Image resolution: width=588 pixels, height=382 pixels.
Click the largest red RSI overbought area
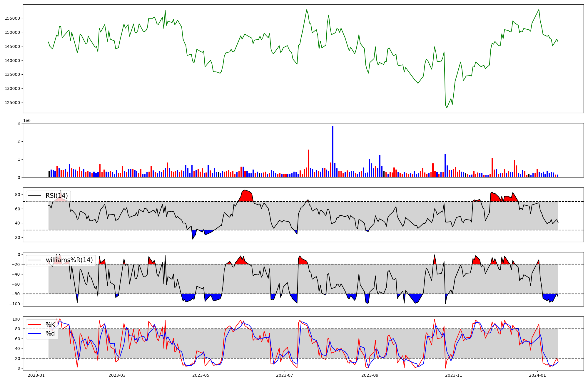(246, 196)
